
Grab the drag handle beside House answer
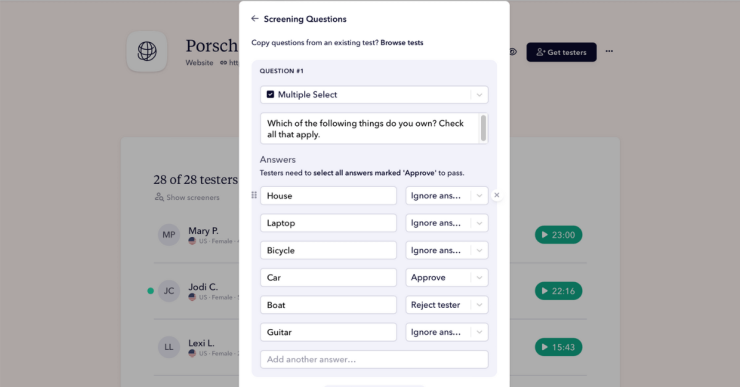254,195
